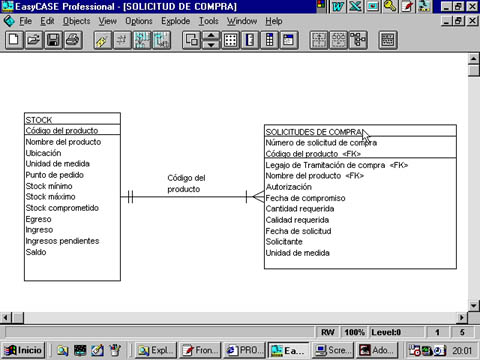Open the Tools menu
Image resolution: width=480 pixels, height=360 pixels.
[x=209, y=21]
